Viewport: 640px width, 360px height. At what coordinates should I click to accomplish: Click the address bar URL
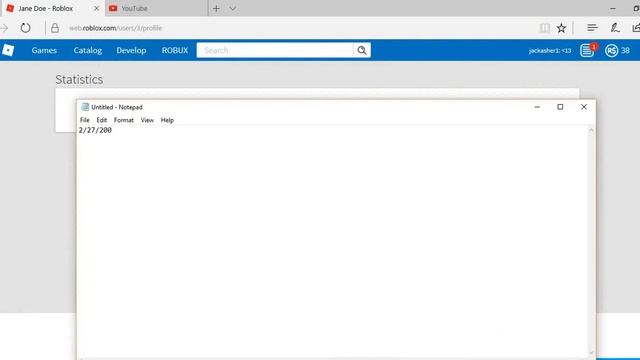point(116,28)
